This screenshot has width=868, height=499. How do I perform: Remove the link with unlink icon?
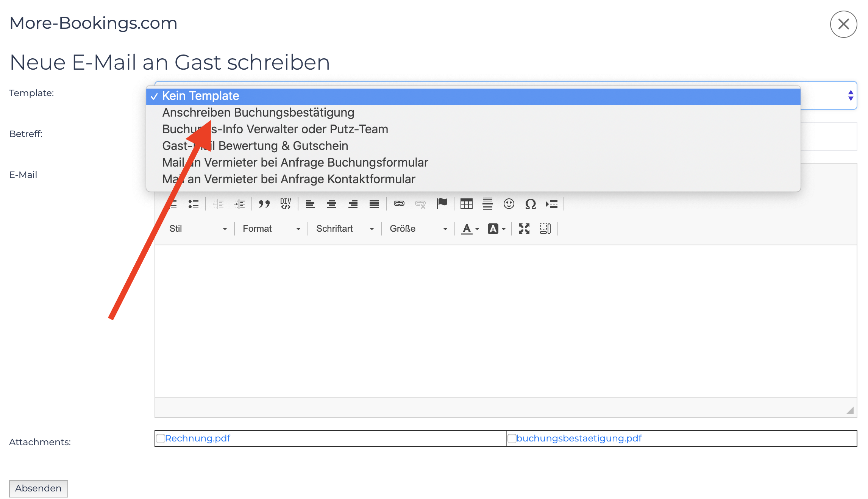tap(420, 204)
